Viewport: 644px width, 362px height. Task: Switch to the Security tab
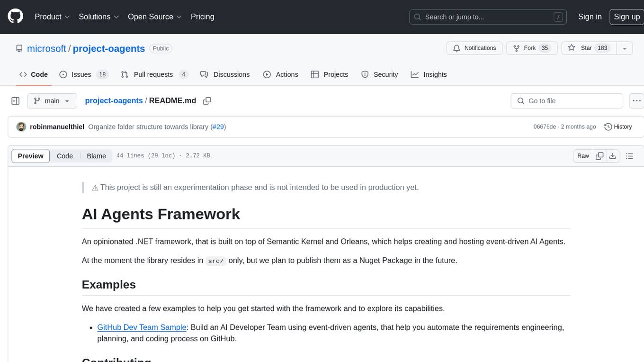click(380, 74)
